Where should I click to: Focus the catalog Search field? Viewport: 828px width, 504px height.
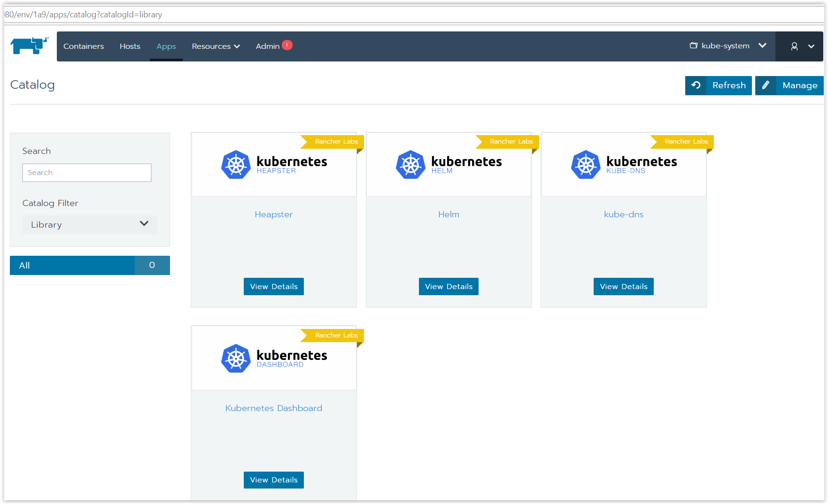pos(87,173)
